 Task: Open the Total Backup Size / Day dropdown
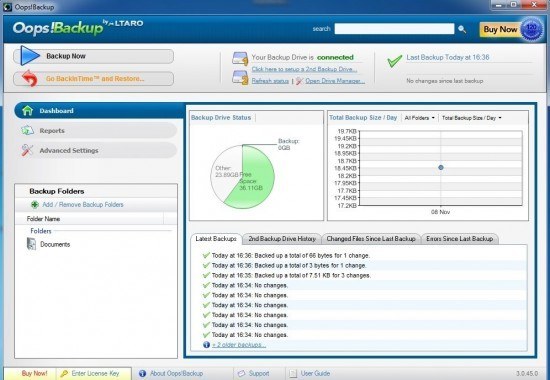point(471,118)
